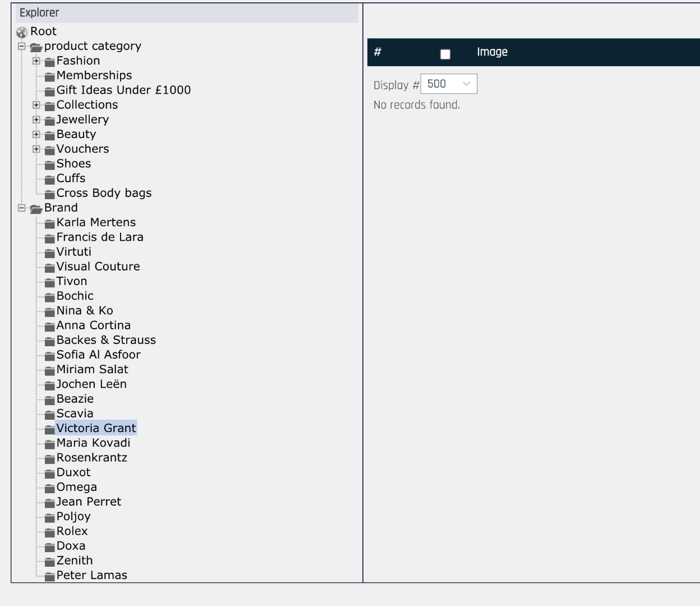Open the Display # 500 dropdown
Viewport: 700px width, 606px height.
click(x=449, y=84)
